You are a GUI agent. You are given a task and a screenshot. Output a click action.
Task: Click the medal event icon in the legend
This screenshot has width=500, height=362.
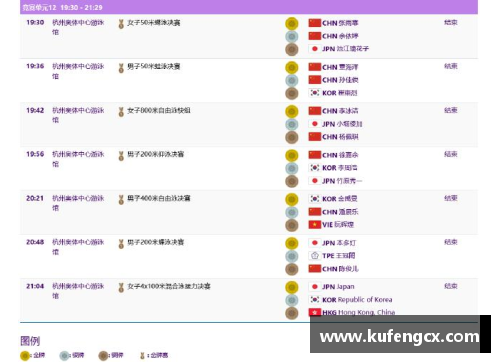[142, 356]
